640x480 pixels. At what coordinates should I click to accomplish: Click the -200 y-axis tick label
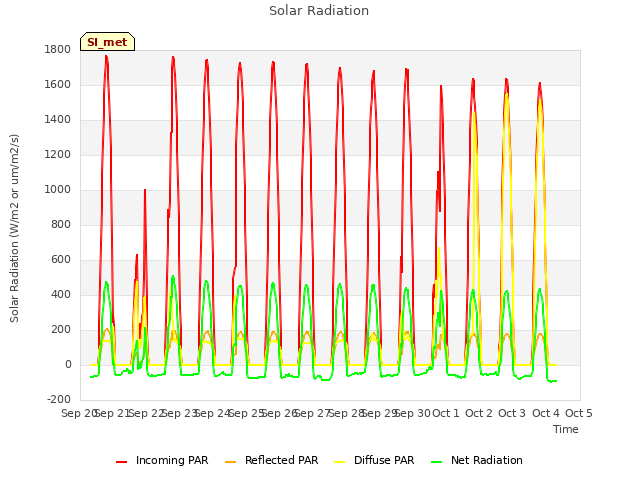(x=59, y=399)
